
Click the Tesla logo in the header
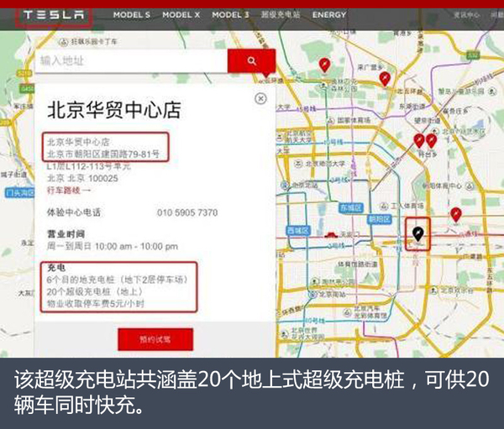(x=54, y=15)
